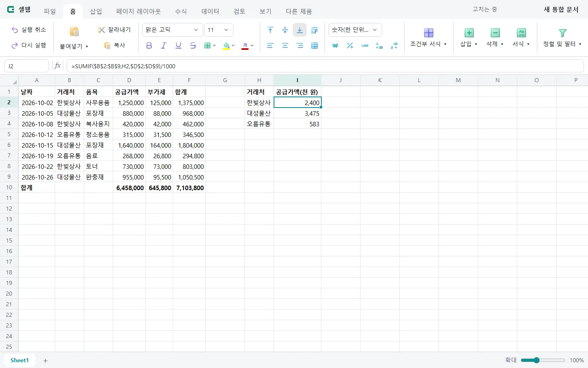Open the number format dropdown
Viewport: 588px width, 368px height.
[x=355, y=30]
